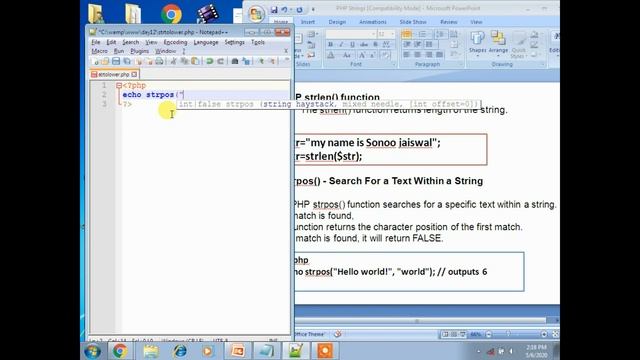Open the Chrome desktop shortcut
640x360 pixels.
click(171, 14)
